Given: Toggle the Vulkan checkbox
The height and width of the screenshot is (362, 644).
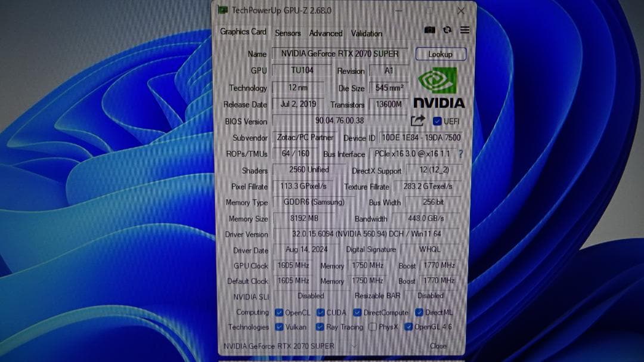Looking at the screenshot, I should click(279, 327).
